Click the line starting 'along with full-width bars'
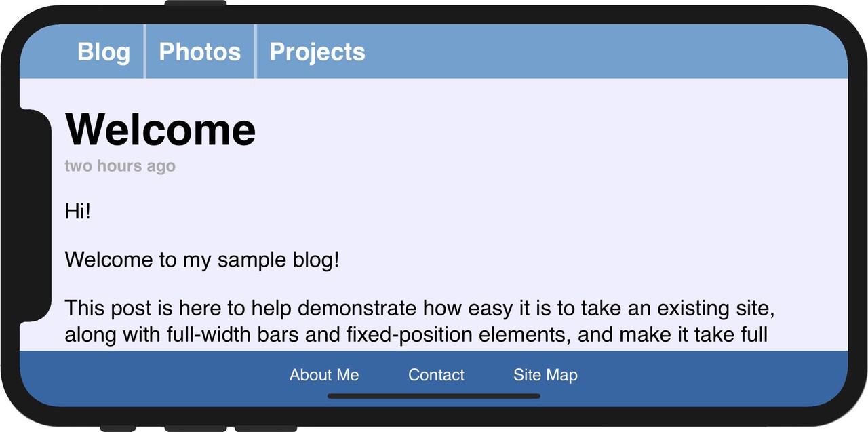Image resolution: width=868 pixels, height=432 pixels. [416, 335]
